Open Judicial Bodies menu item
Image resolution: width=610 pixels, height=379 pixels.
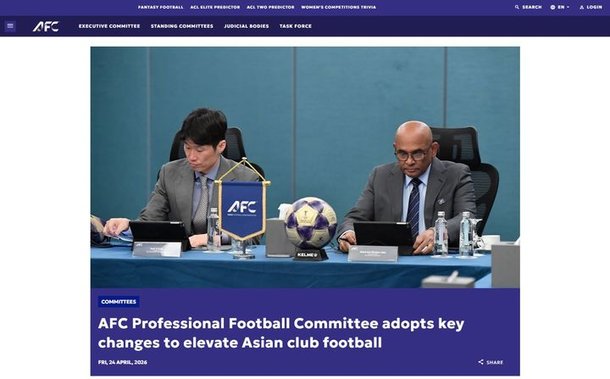point(246,26)
